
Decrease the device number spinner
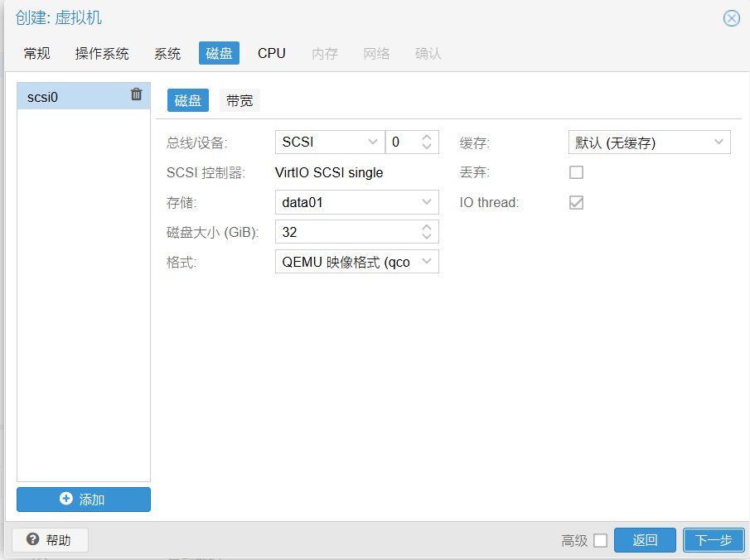(x=427, y=147)
